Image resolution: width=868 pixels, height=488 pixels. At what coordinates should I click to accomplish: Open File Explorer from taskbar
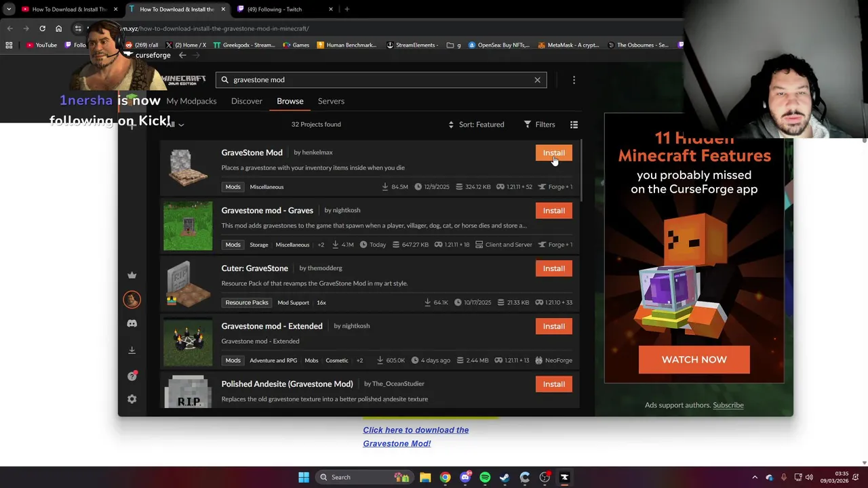point(425,477)
